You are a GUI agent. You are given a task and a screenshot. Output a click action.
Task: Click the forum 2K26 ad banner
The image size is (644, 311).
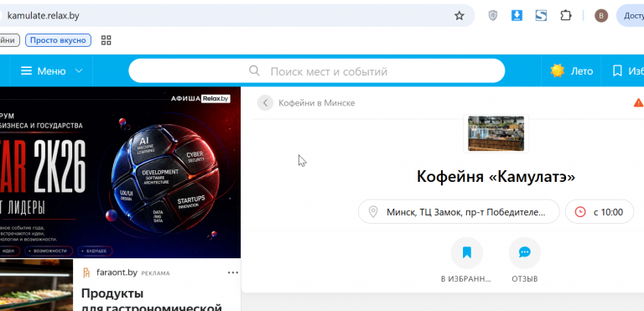(120, 172)
